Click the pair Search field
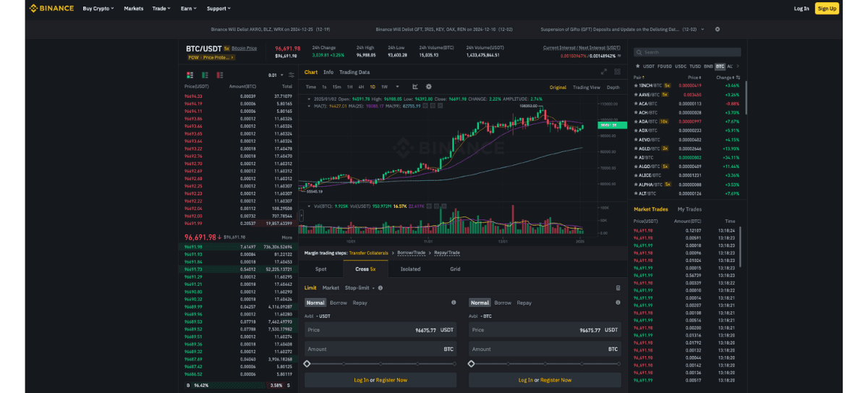 point(687,52)
